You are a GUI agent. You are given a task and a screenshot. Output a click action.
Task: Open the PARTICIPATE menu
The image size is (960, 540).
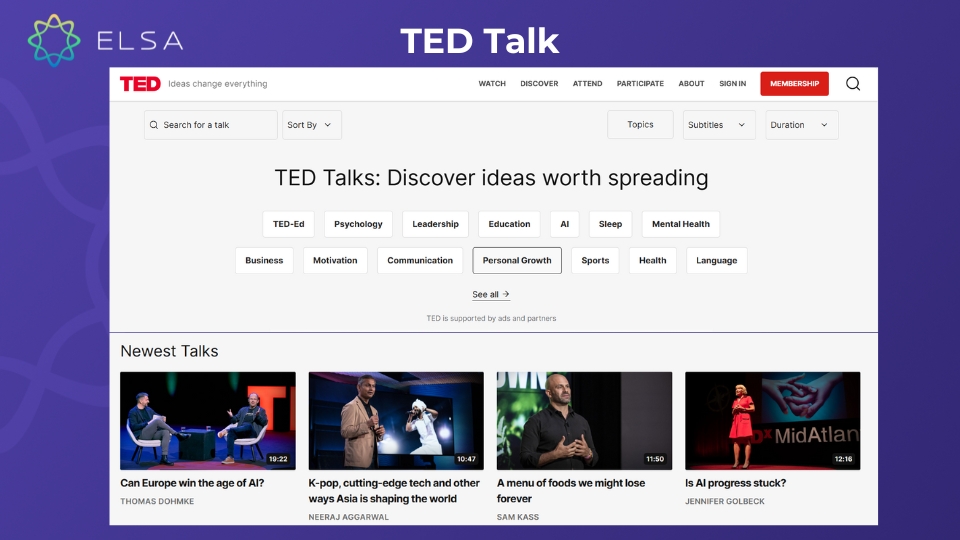[640, 84]
